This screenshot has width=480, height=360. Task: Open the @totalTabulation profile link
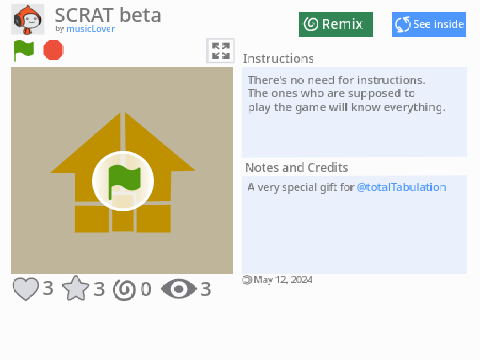[401, 187]
